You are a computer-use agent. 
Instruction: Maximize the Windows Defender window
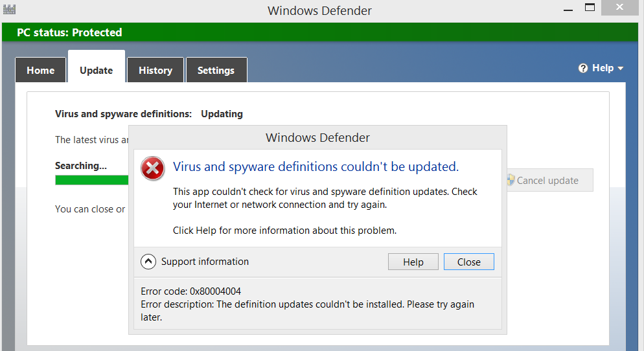click(x=590, y=7)
